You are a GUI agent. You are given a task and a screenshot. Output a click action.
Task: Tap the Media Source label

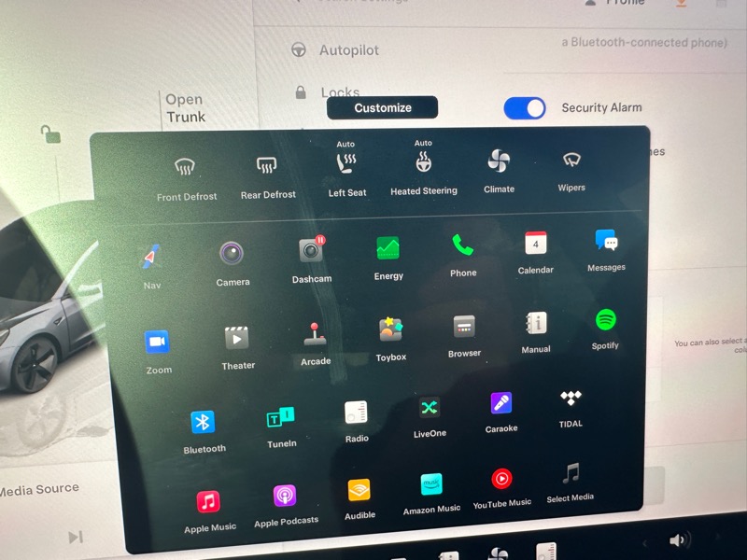(39, 489)
